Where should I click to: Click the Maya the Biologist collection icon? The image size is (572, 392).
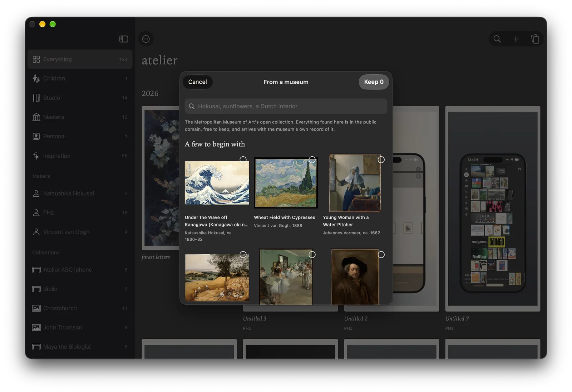(36, 347)
